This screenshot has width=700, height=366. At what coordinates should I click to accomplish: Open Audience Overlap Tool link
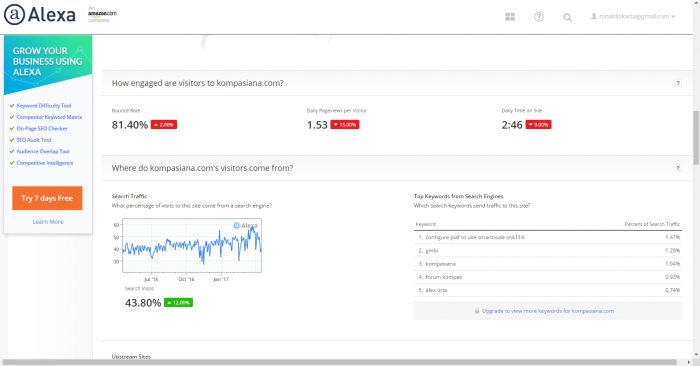point(43,151)
